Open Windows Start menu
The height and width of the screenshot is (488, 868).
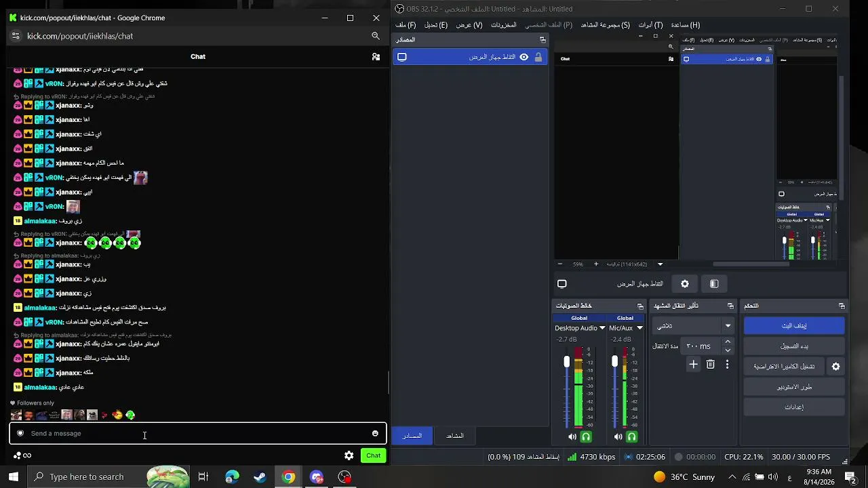tap(14, 477)
